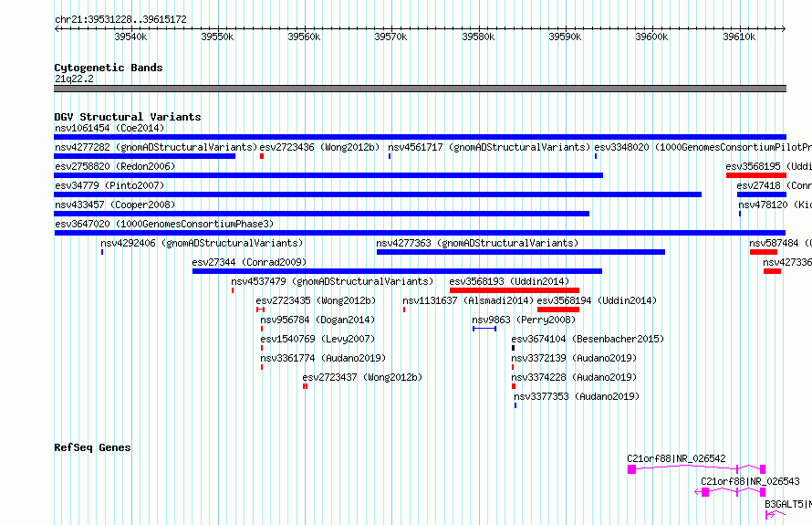This screenshot has height=525, width=812.
Task: Click nsv1131637 (Alsmadi2014) variant label
Action: (468, 300)
